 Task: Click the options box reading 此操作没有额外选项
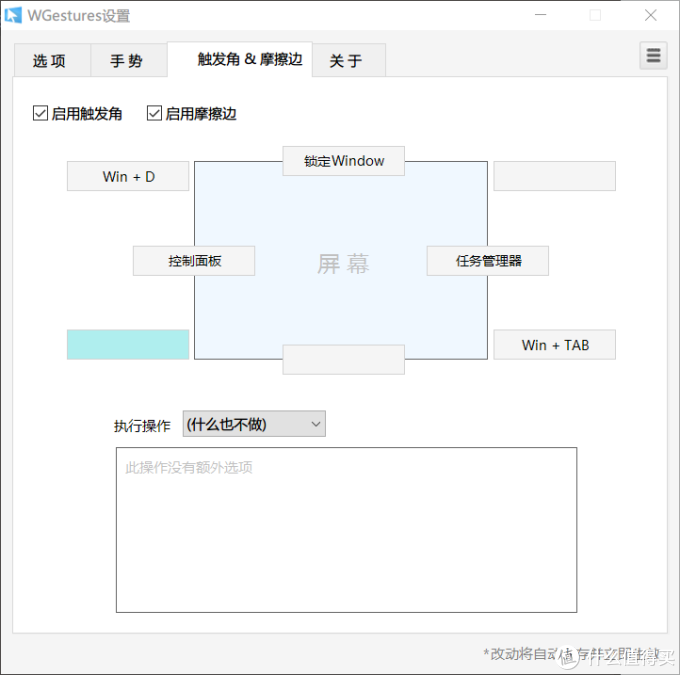point(347,530)
